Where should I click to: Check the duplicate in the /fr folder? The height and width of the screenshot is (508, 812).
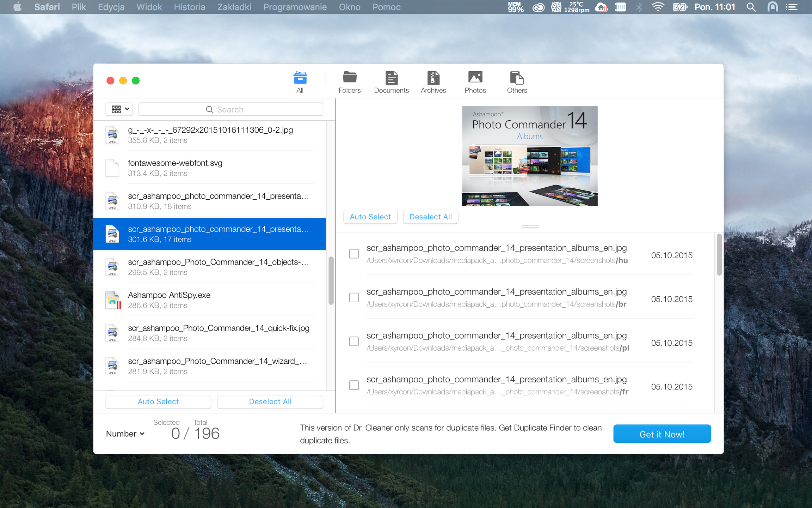(354, 385)
